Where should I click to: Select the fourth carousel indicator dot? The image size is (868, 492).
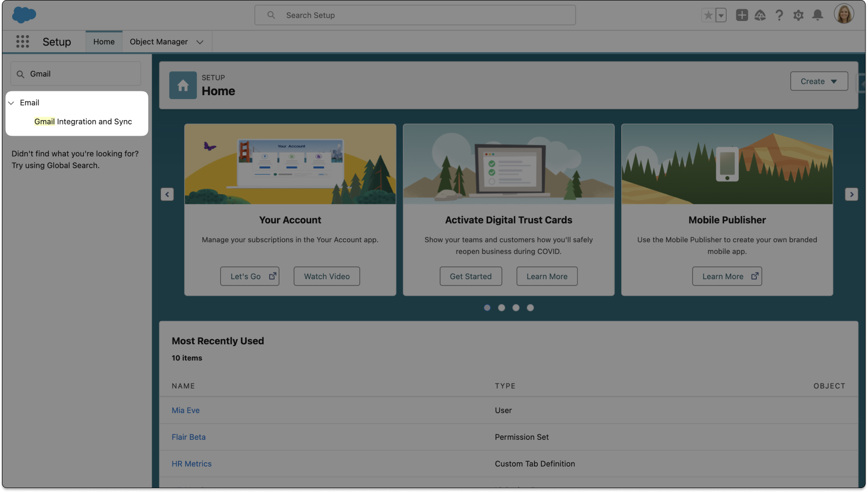pyautogui.click(x=531, y=307)
